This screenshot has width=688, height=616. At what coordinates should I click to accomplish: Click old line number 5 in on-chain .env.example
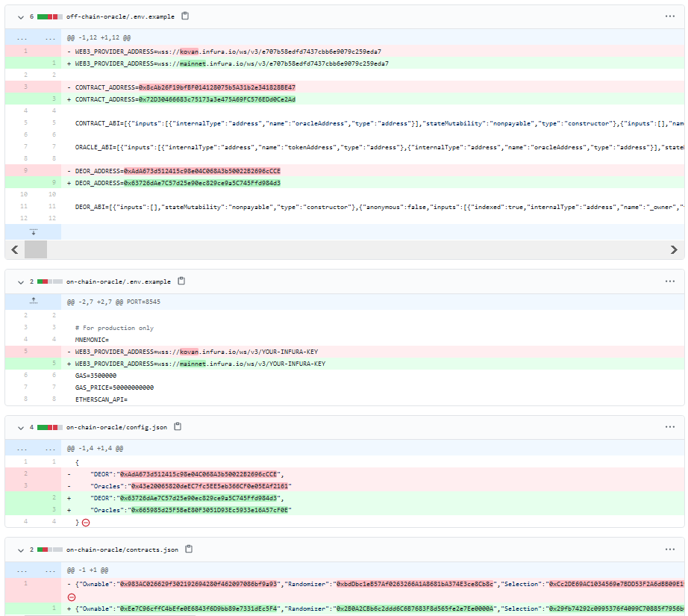(25, 351)
